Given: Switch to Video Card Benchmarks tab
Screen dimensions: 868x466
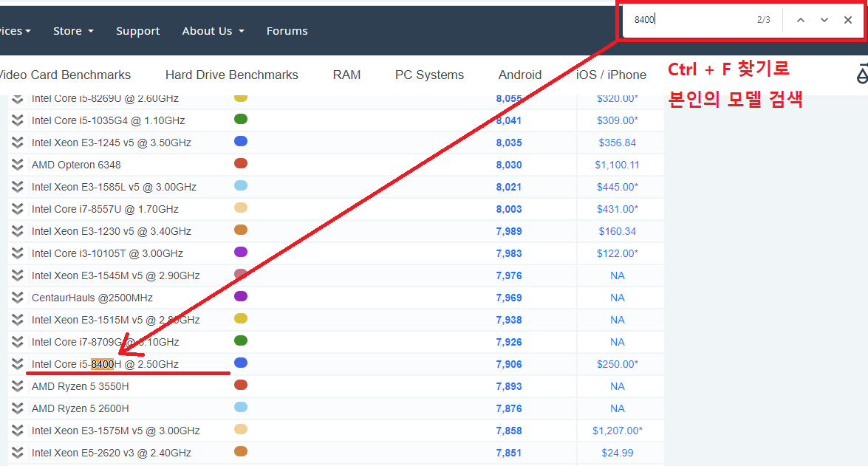Looking at the screenshot, I should click(65, 75).
